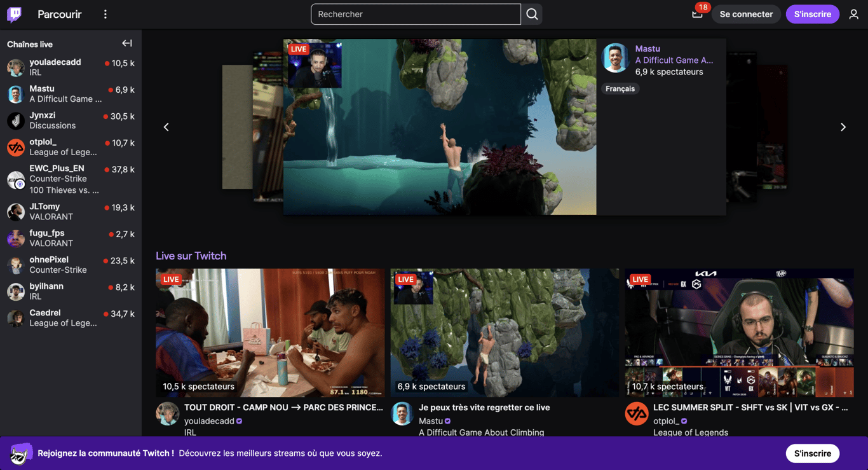Select the Français tag on featured stream

(620, 89)
